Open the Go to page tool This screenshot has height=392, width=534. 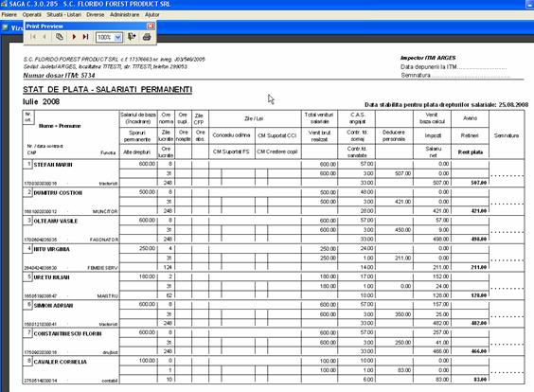point(60,37)
